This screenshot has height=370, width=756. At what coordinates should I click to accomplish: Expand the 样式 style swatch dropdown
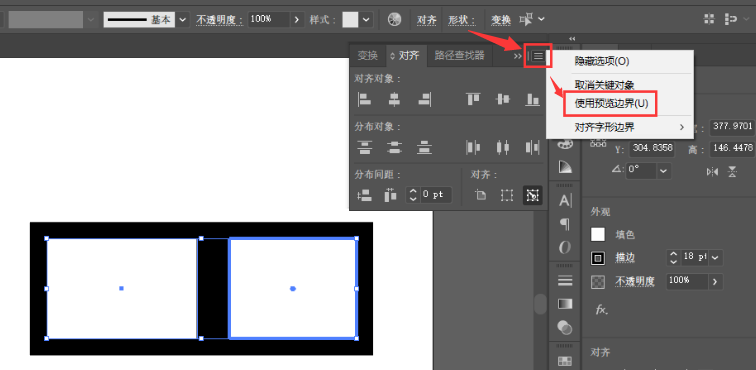point(366,20)
